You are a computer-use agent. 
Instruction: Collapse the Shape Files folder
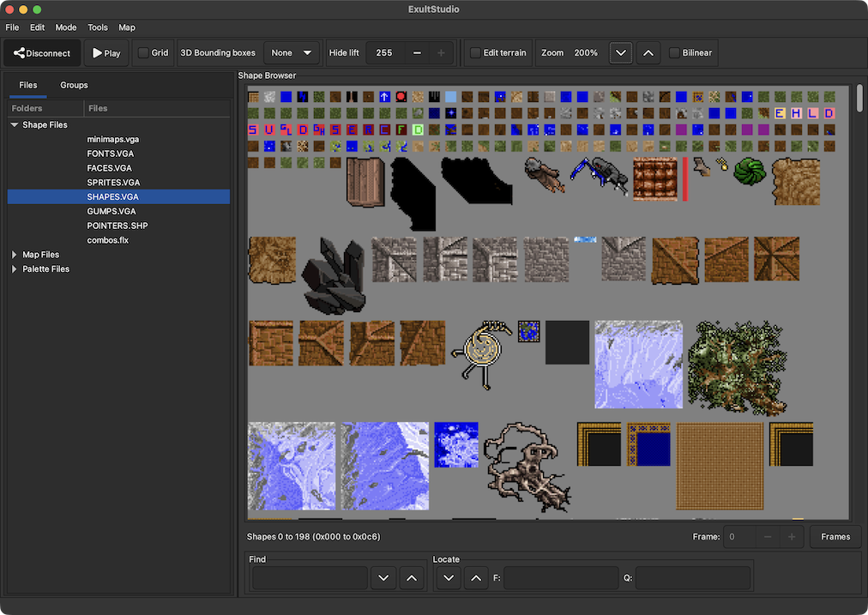pos(15,124)
